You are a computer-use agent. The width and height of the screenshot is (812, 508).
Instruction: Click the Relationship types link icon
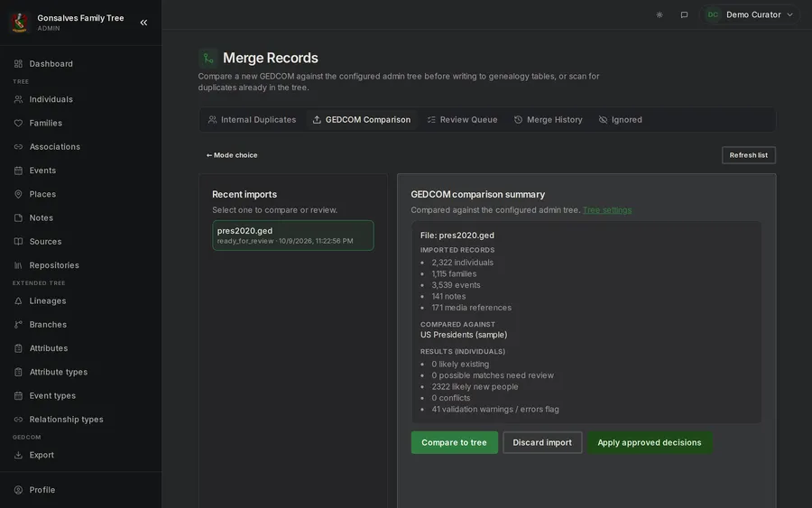click(18, 420)
